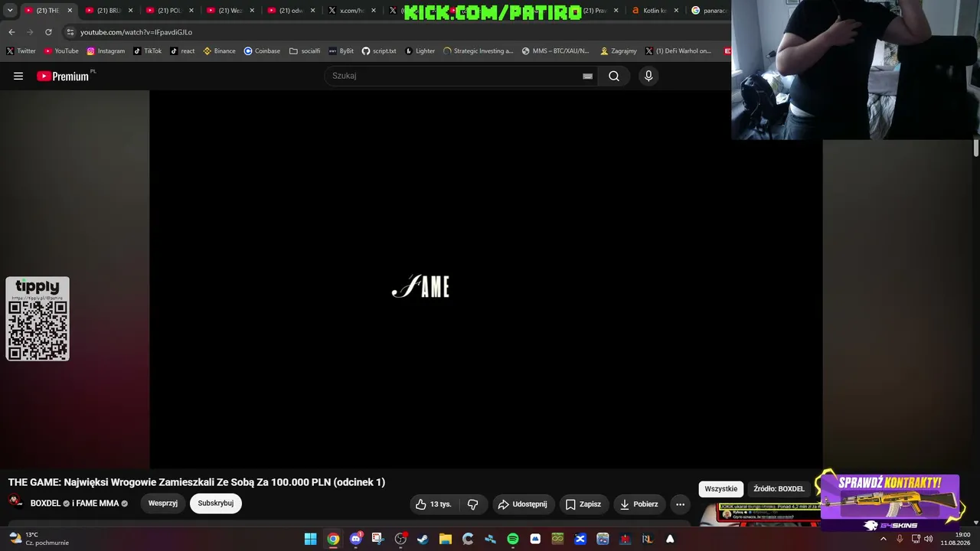
Task: Switch to the (21) BRU browser tab
Action: pyautogui.click(x=109, y=11)
